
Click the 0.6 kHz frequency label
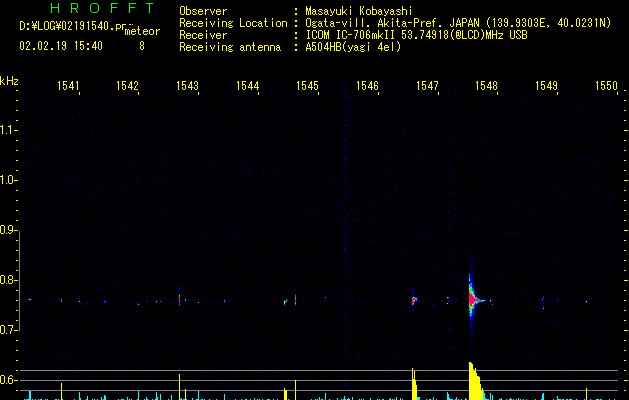(x=8, y=380)
